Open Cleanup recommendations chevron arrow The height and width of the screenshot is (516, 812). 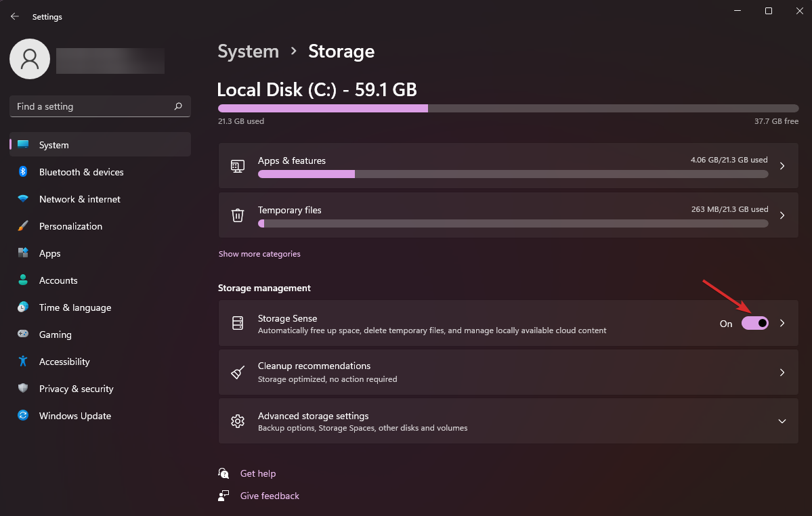tap(782, 372)
